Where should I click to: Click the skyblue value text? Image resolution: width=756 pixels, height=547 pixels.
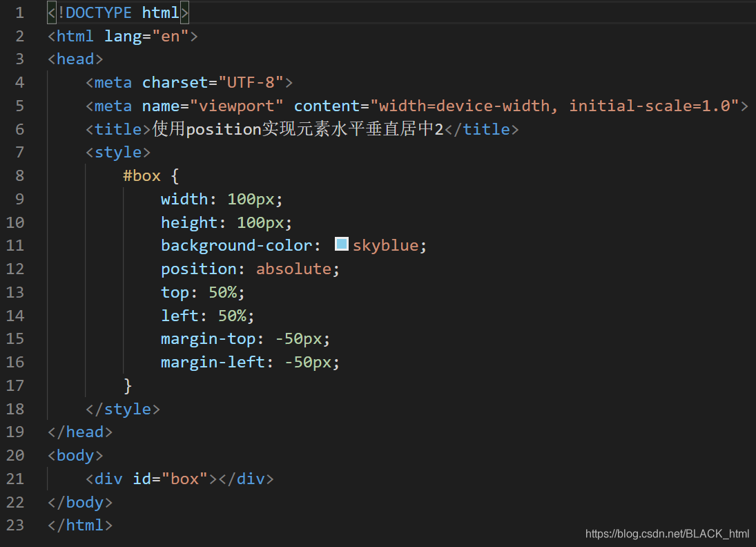(386, 245)
